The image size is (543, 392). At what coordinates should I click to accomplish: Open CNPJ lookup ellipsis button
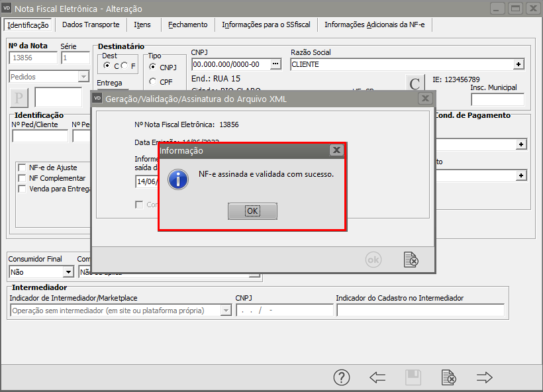coord(275,64)
